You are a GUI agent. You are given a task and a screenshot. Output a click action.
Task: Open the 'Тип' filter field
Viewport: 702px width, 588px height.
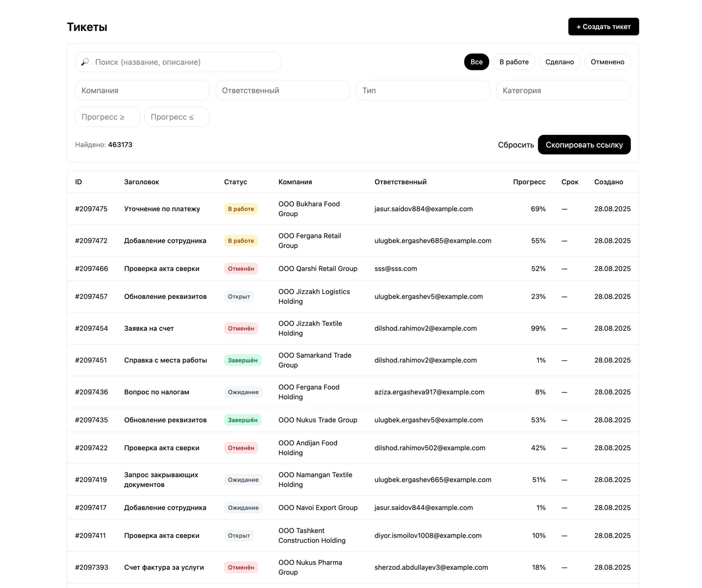click(423, 91)
